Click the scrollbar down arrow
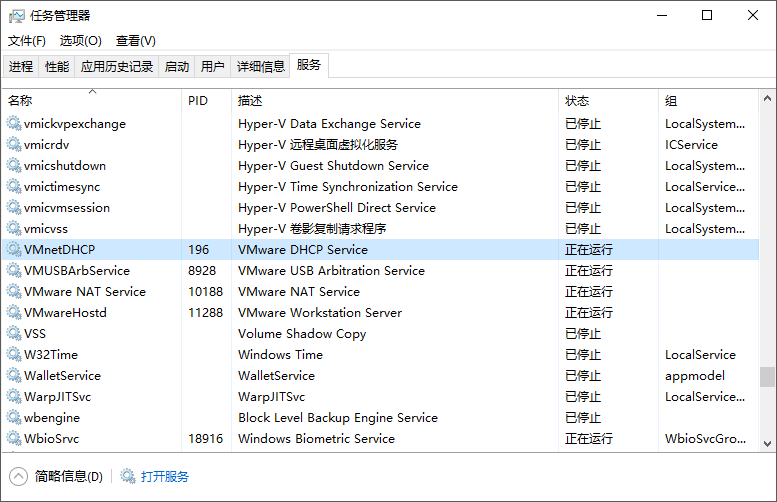The width and height of the screenshot is (777, 502). click(x=767, y=444)
